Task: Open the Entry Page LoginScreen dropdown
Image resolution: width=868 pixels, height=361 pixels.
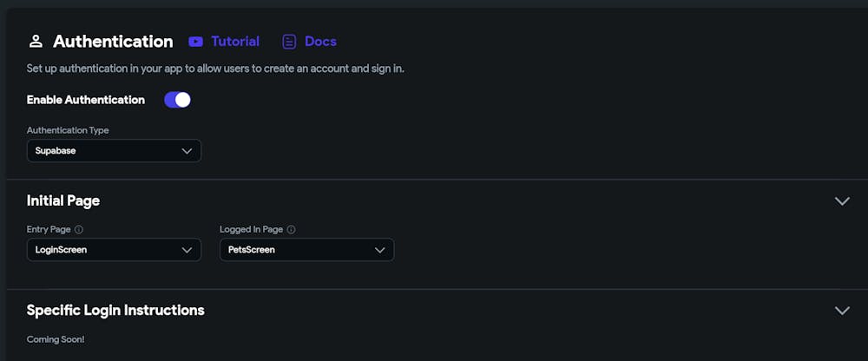Action: click(x=114, y=250)
